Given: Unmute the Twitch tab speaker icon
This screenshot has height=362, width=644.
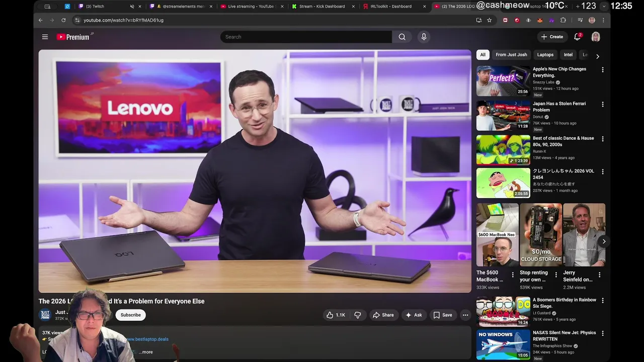Looking at the screenshot, I should 132,7.
